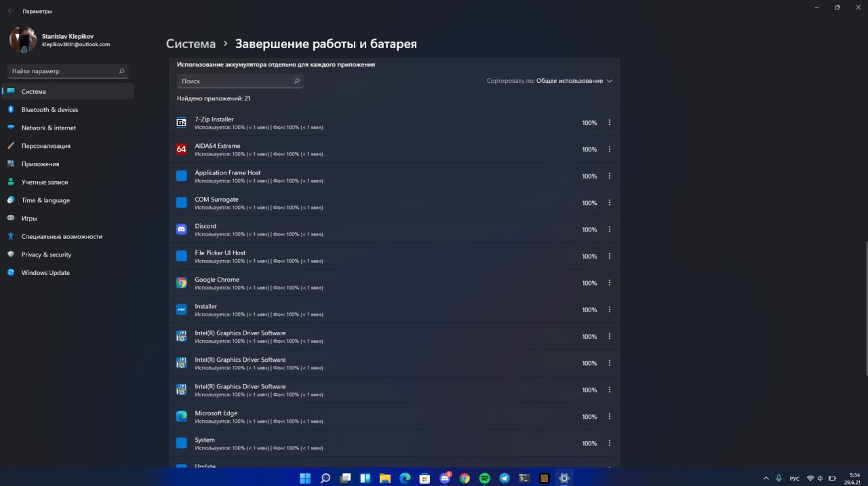The height and width of the screenshot is (486, 868).
Task: Open more options for COM Surrogate
Action: click(609, 203)
